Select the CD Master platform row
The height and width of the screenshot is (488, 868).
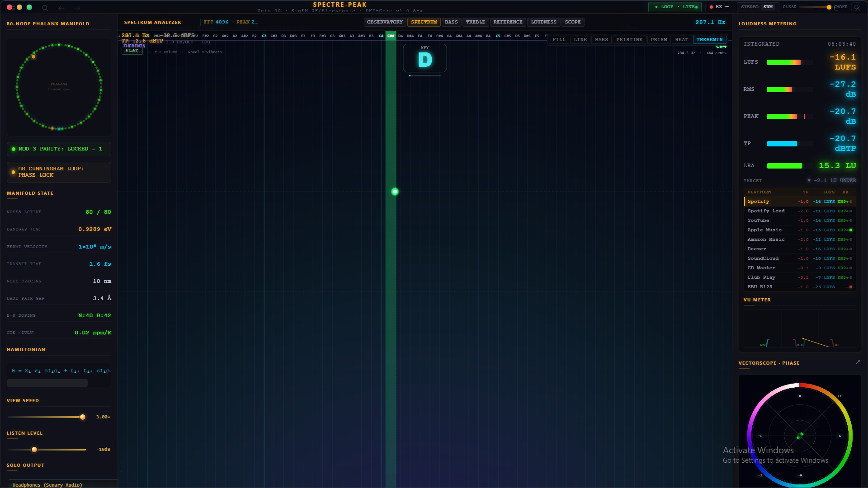click(x=800, y=268)
